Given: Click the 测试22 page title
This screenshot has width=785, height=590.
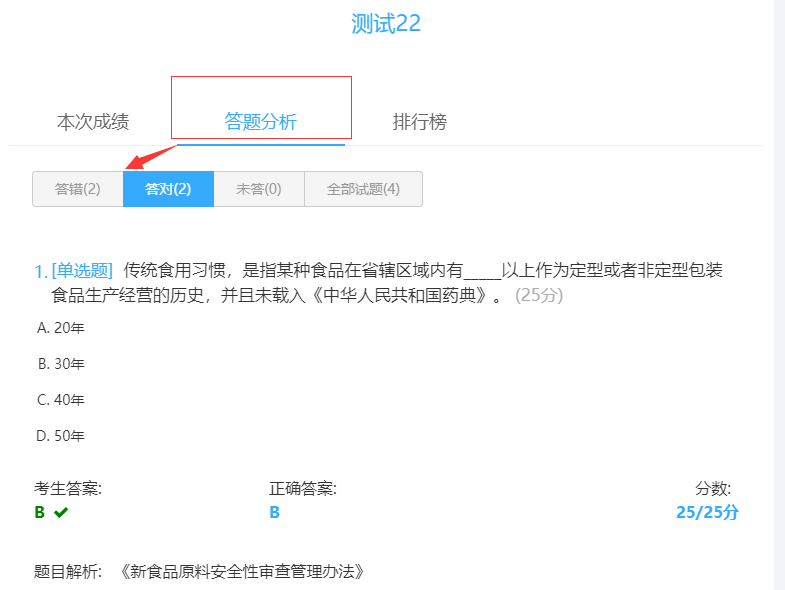Looking at the screenshot, I should pyautogui.click(x=386, y=24).
